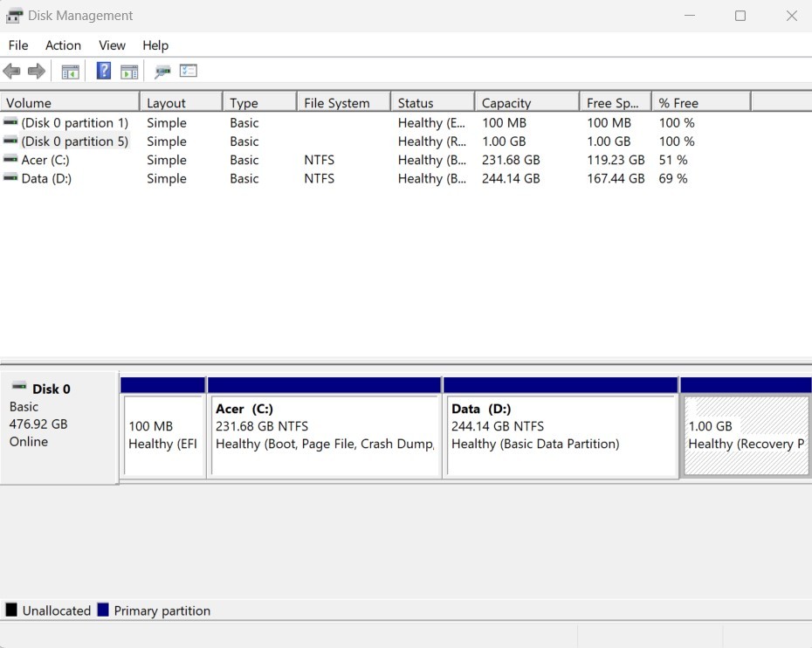Click drive icon beside Acer (C:)

(10, 160)
